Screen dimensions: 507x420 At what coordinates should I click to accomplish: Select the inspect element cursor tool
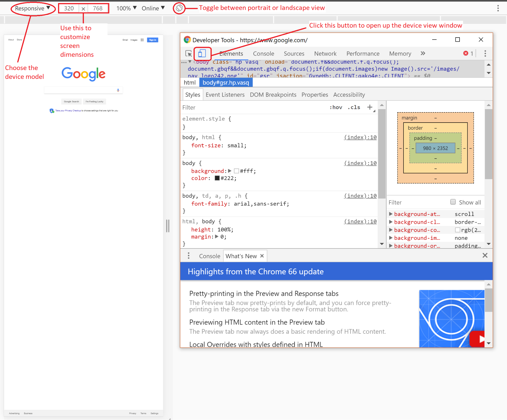(x=188, y=54)
